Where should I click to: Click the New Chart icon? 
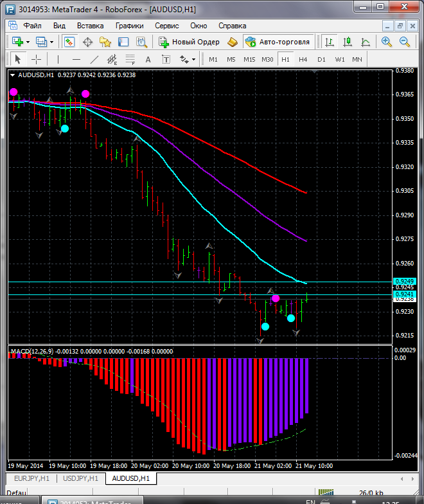coord(18,42)
